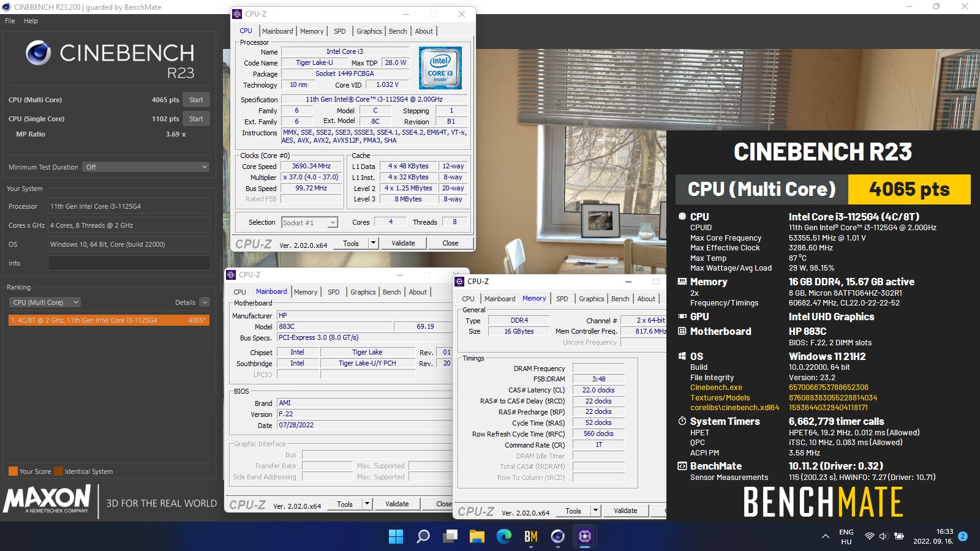Click the Cinebench.exe file integrity entry
The width and height of the screenshot is (980, 551).
tap(716, 388)
